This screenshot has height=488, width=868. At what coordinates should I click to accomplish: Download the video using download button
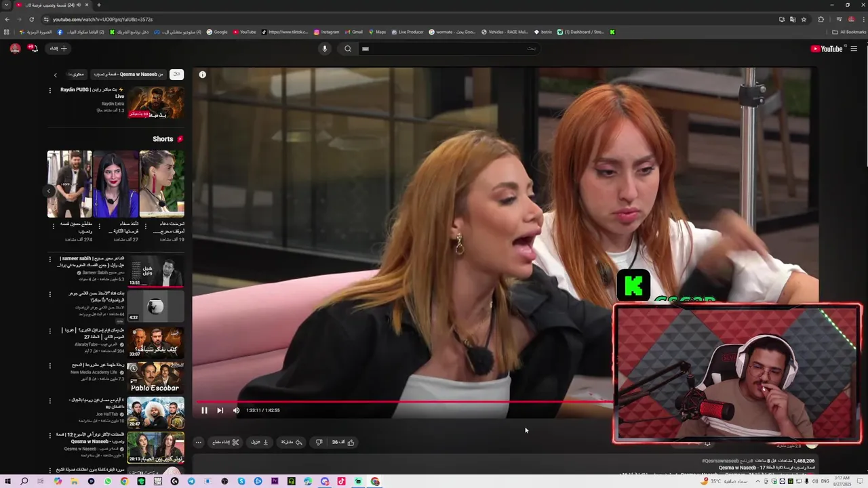click(260, 442)
